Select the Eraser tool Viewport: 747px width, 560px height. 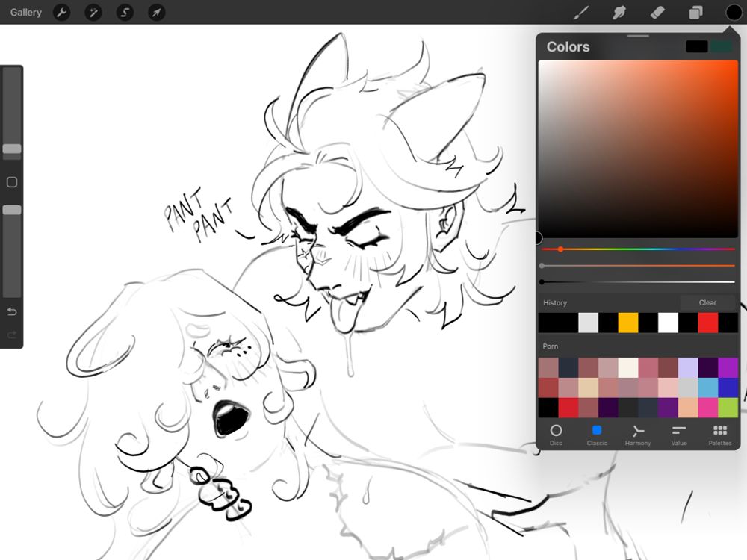657,13
